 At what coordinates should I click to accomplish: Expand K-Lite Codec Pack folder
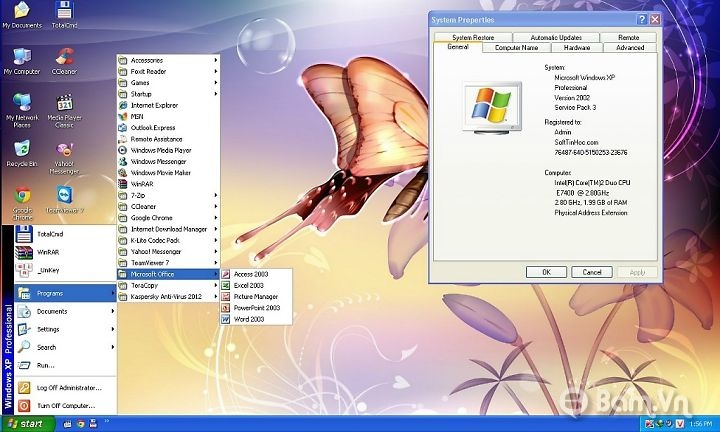point(169,240)
